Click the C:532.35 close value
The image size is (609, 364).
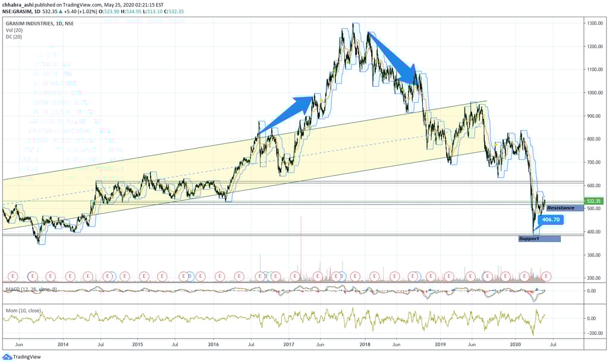coord(174,12)
